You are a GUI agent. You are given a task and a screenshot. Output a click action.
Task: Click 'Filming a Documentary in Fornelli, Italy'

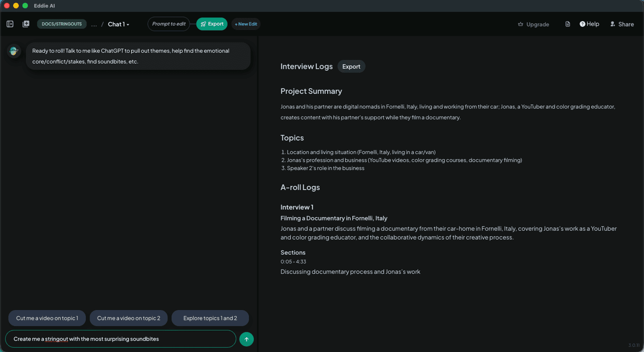tap(334, 218)
